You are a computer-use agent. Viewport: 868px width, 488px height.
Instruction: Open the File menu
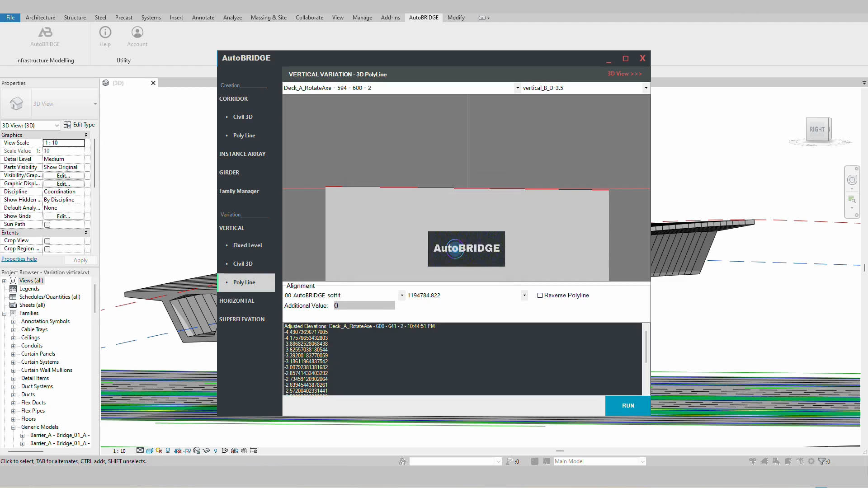10,18
